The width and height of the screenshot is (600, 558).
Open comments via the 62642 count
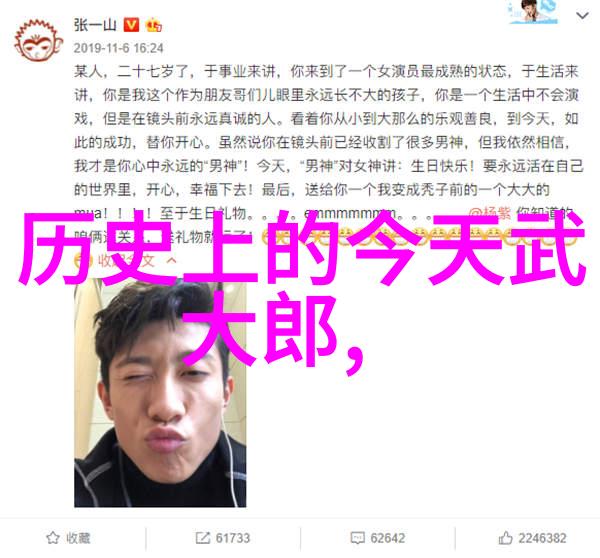387,538
